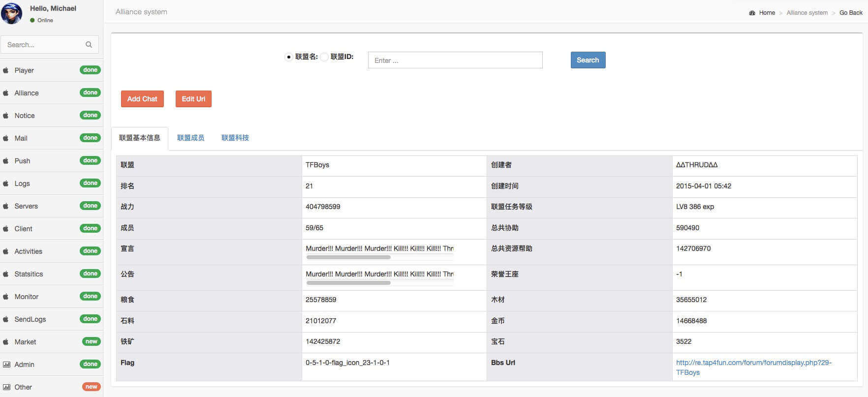Click the 宣言 row horizontal scrollbar
This screenshot has width=868, height=397.
coord(348,257)
